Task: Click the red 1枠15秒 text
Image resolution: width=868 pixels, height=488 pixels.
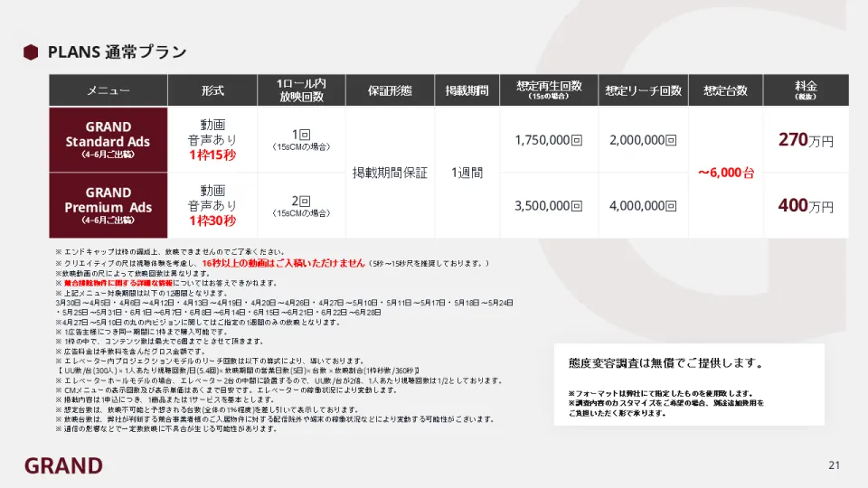Action: [212, 155]
